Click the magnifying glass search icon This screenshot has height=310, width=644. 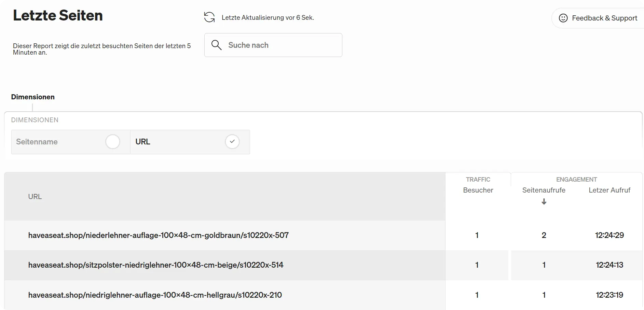point(216,45)
